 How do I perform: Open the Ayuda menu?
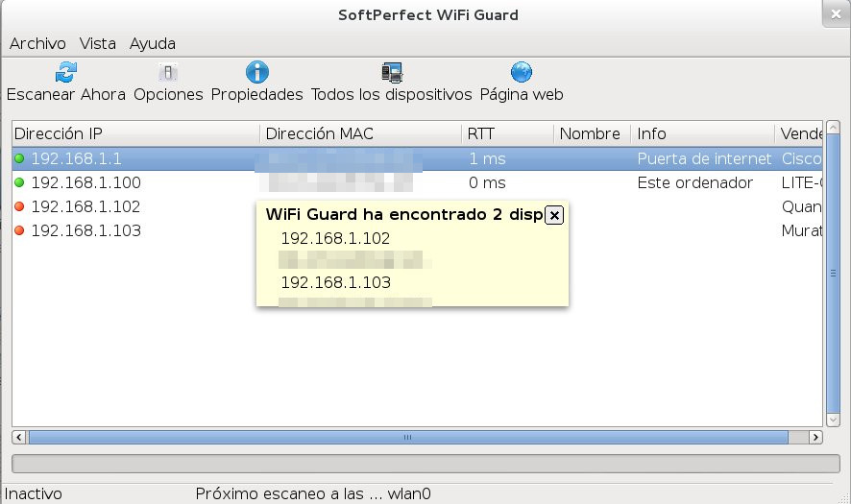click(153, 43)
